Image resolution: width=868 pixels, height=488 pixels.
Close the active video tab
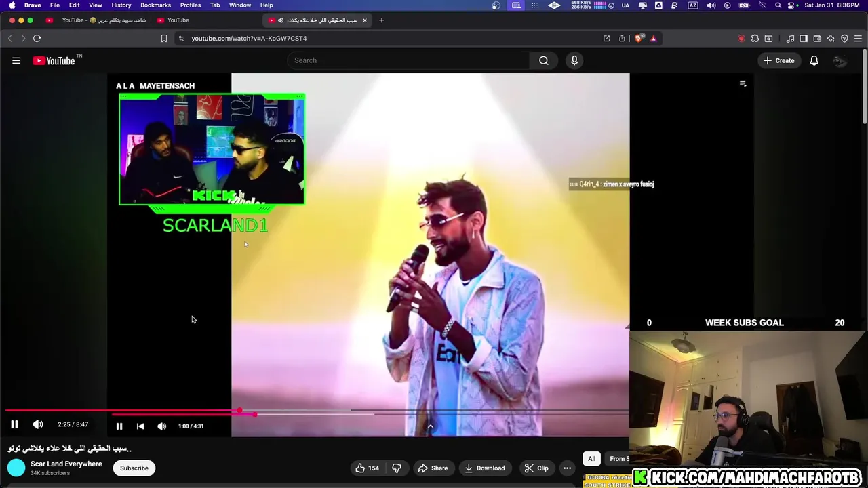(x=364, y=20)
